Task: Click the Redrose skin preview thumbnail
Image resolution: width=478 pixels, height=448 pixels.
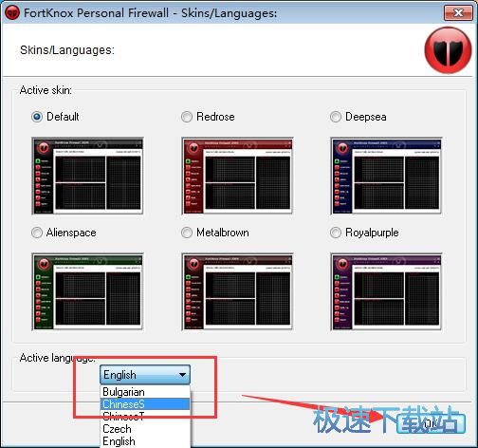Action: pyautogui.click(x=237, y=176)
